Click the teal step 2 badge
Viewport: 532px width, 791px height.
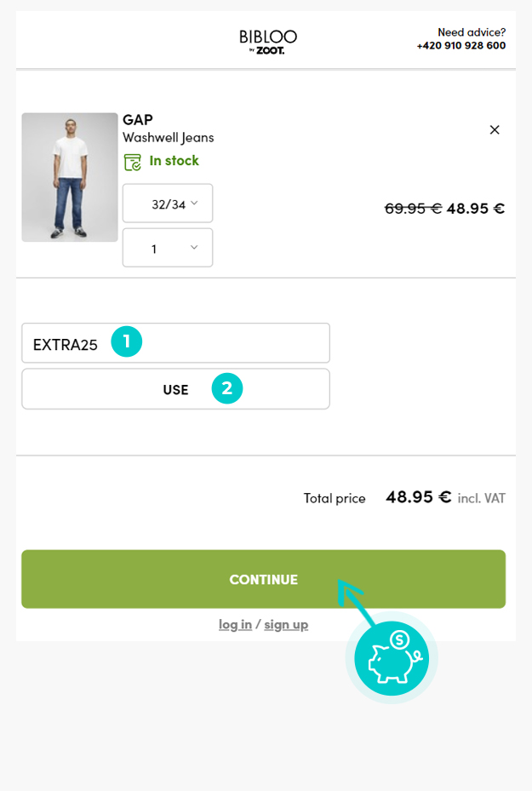[x=227, y=388]
